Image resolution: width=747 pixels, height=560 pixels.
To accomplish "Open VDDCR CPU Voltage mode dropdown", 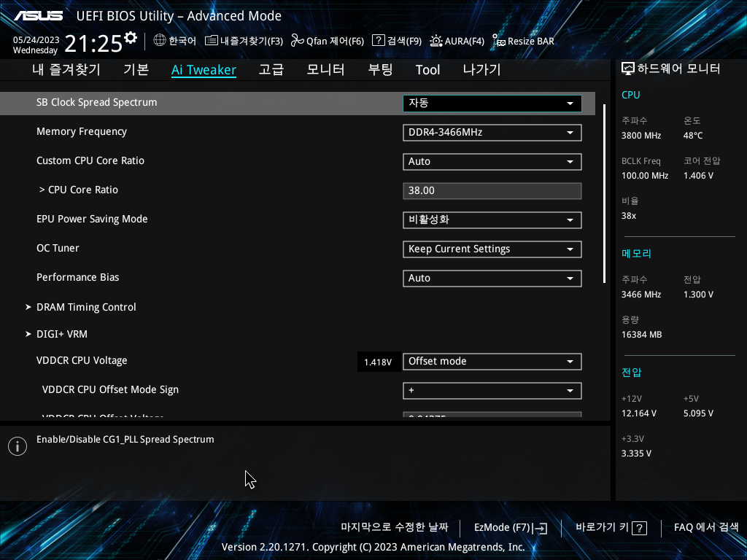I will tap(492, 362).
